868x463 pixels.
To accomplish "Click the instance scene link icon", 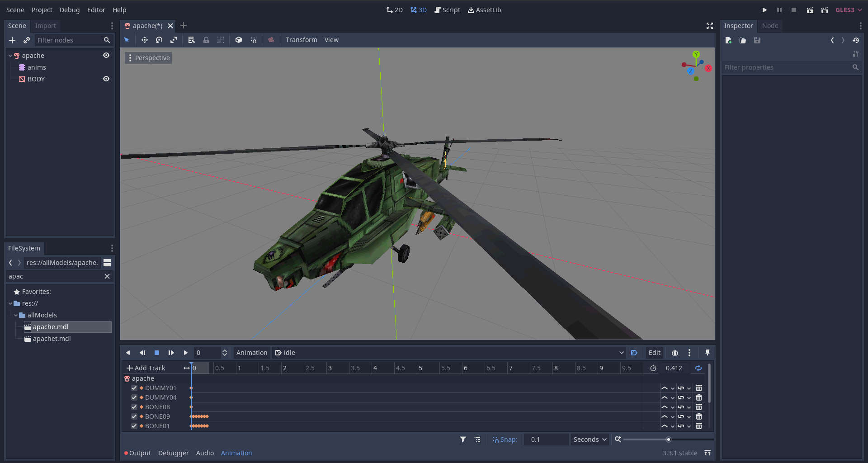I will point(27,40).
